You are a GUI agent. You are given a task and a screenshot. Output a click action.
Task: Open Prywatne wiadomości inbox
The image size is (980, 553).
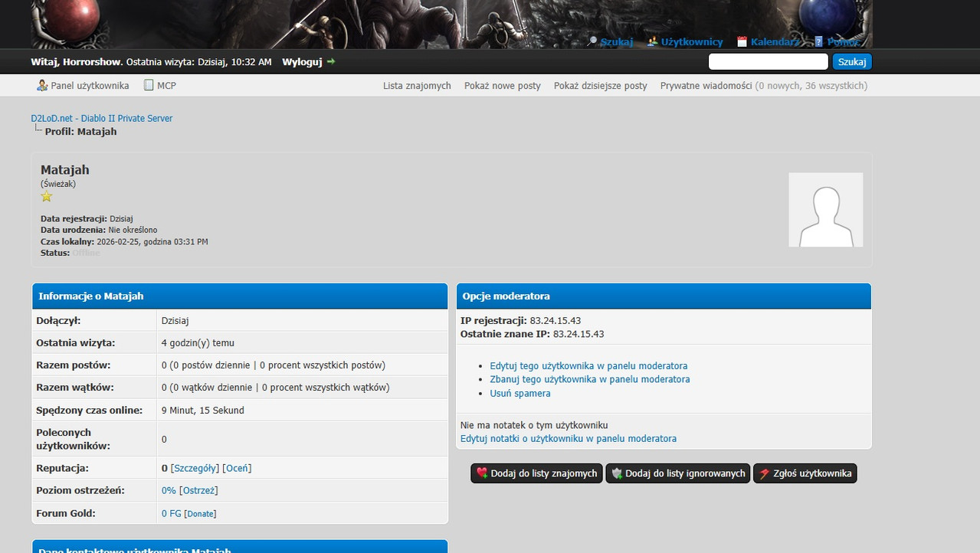tap(706, 86)
